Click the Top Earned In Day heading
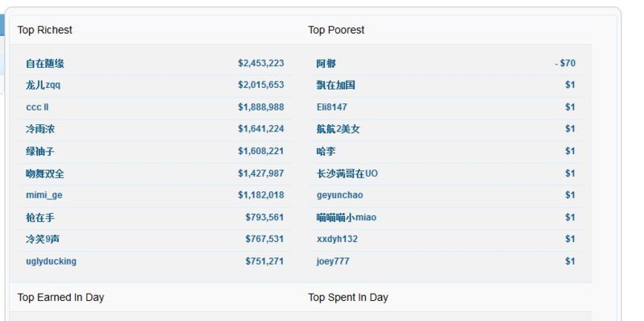 coord(60,297)
